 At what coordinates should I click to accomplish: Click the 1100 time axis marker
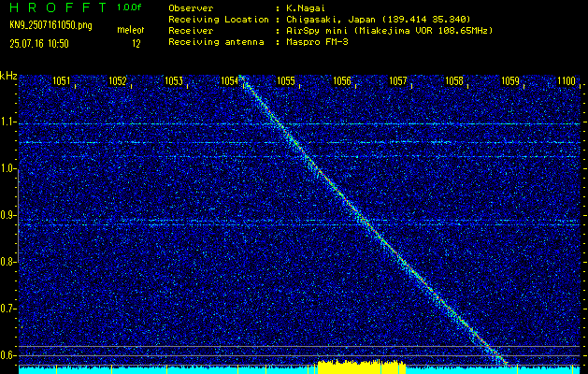pyautogui.click(x=566, y=80)
